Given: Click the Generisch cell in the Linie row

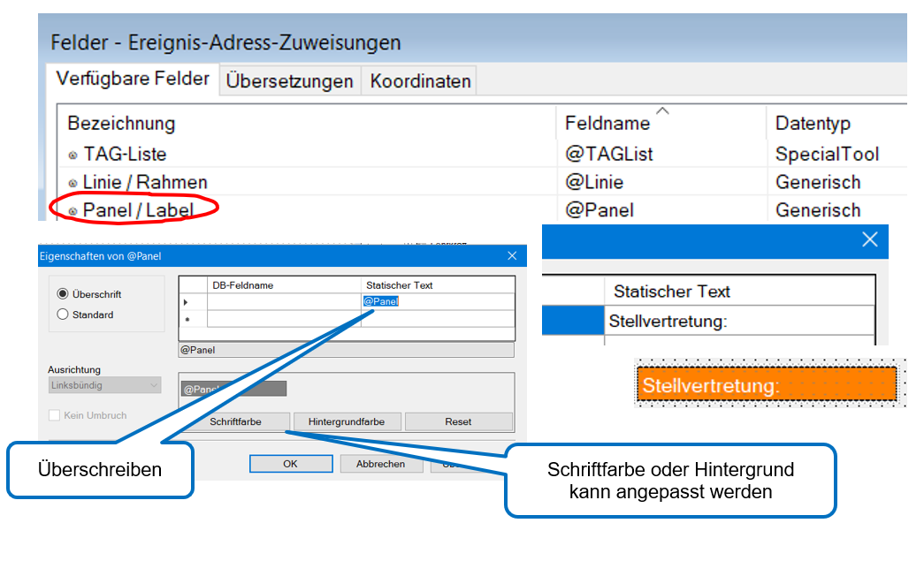Looking at the screenshot, I should coord(818,182).
